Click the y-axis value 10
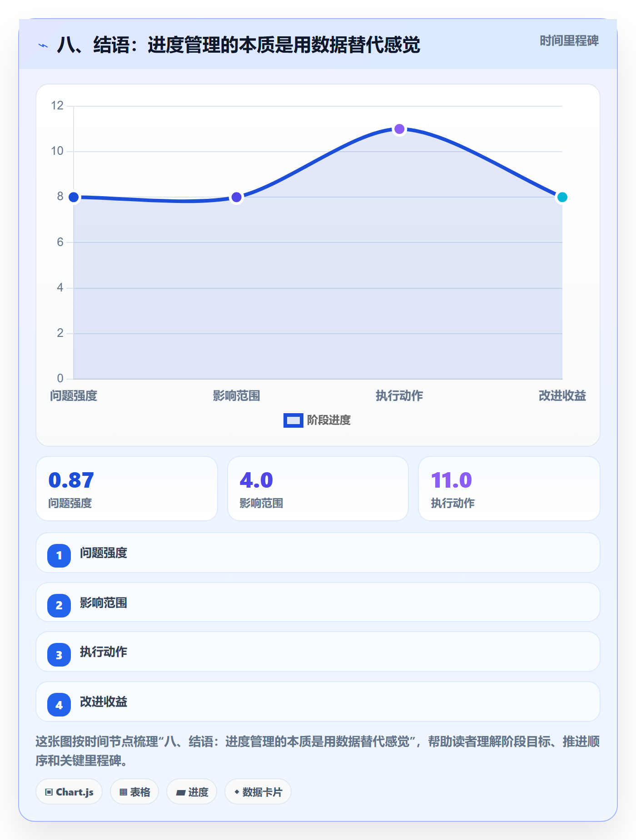Image resolution: width=636 pixels, height=840 pixels. pos(57,151)
